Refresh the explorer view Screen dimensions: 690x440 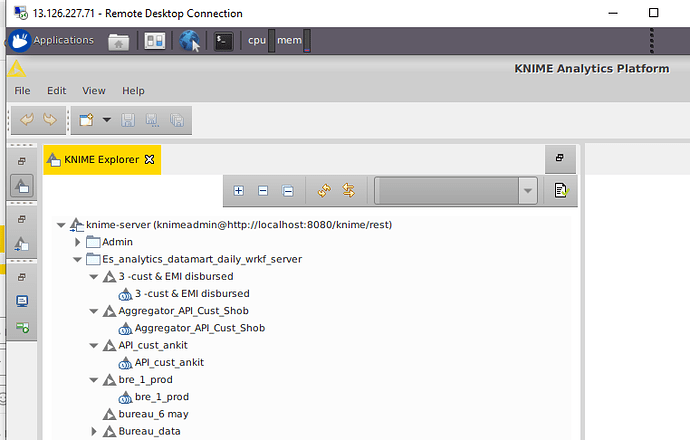[324, 191]
